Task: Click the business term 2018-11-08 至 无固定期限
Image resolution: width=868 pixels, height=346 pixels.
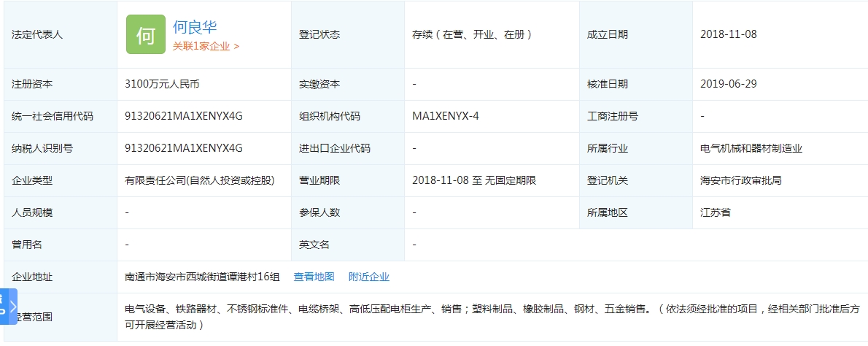Action: (x=474, y=180)
